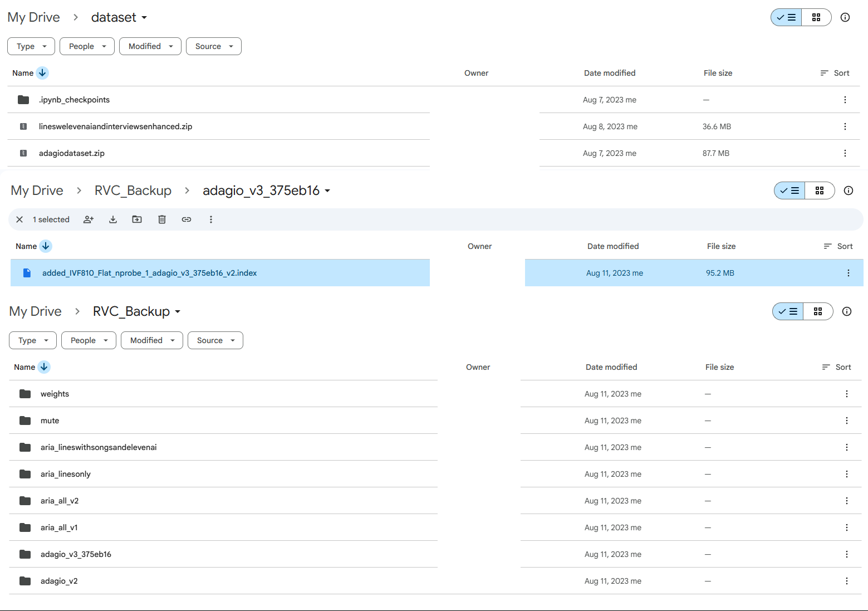Open more actions for adagio_v3_375eb16 folder row

pos(847,554)
